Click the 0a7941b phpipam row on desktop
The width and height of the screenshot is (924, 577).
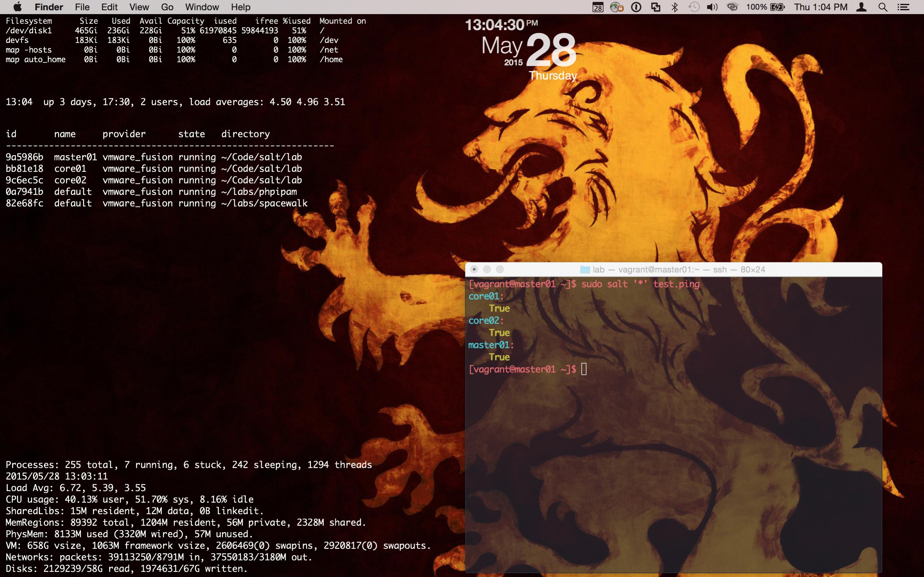click(151, 191)
